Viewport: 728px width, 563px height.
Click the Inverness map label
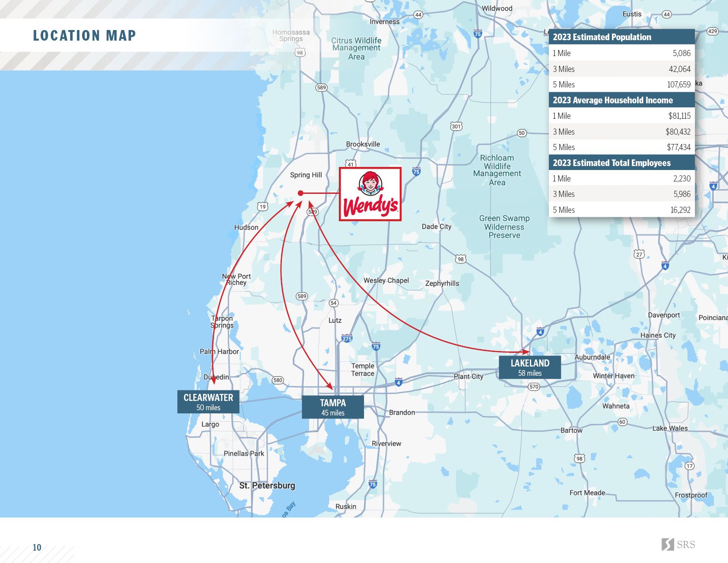[x=384, y=22]
